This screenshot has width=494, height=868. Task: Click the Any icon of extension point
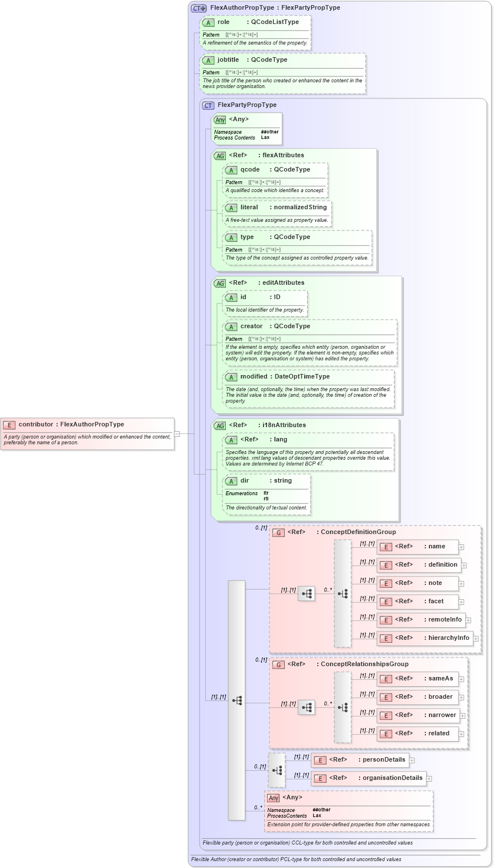(x=273, y=798)
